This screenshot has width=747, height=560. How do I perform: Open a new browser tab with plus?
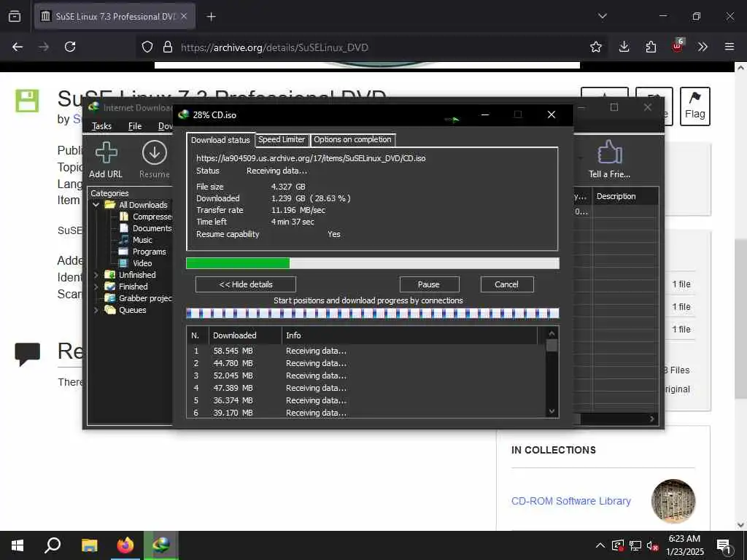click(211, 17)
